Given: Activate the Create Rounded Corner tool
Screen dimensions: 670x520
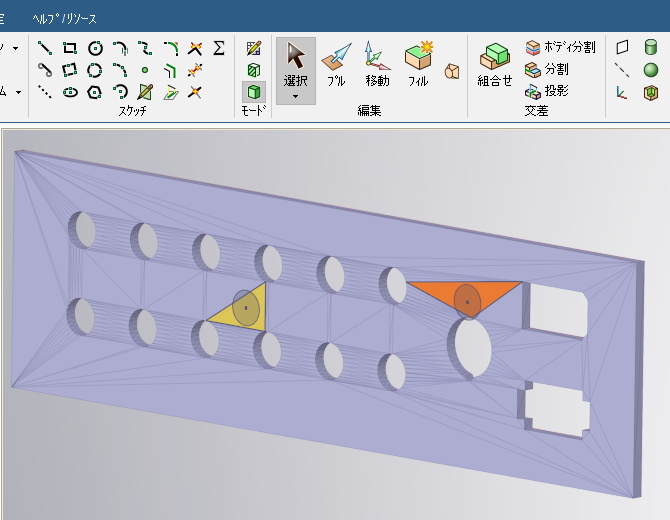Looking at the screenshot, I should pyautogui.click(x=170, y=48).
